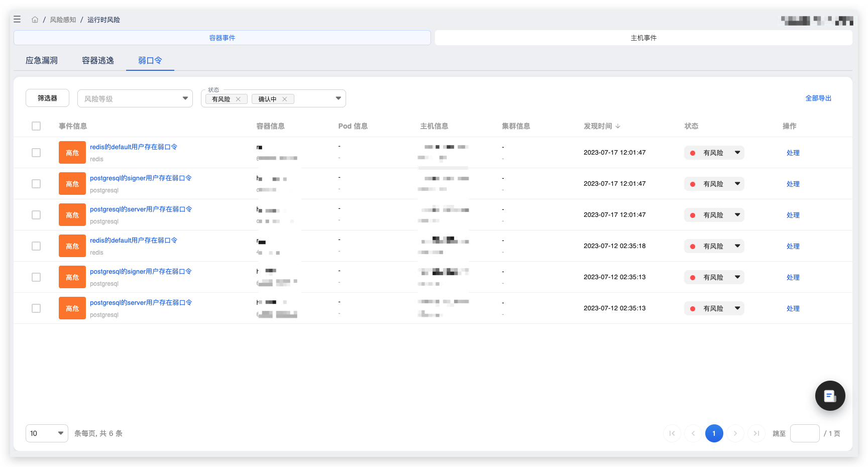Click 处理 for 12:01:47 redis row
Viewport: 868px width, 467px height.
pos(793,153)
